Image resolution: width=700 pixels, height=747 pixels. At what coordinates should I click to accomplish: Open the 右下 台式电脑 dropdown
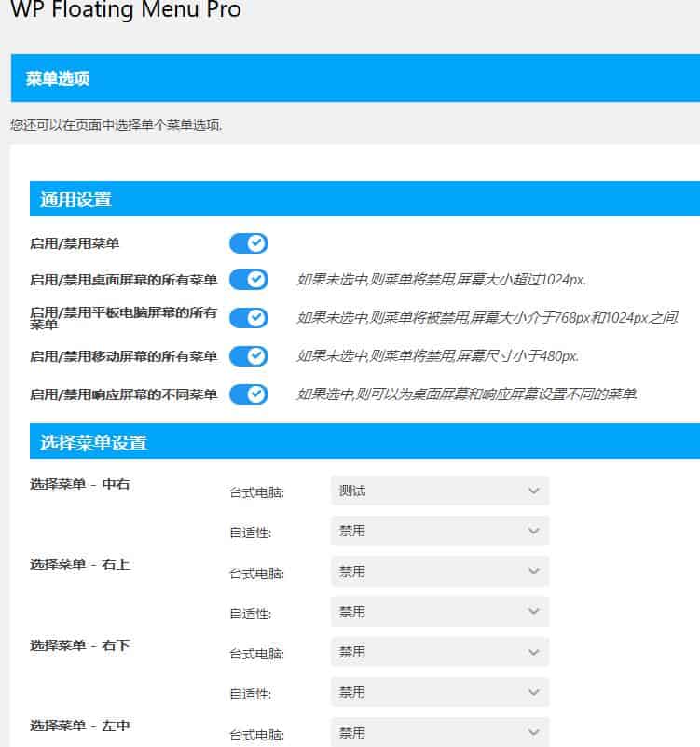[440, 652]
